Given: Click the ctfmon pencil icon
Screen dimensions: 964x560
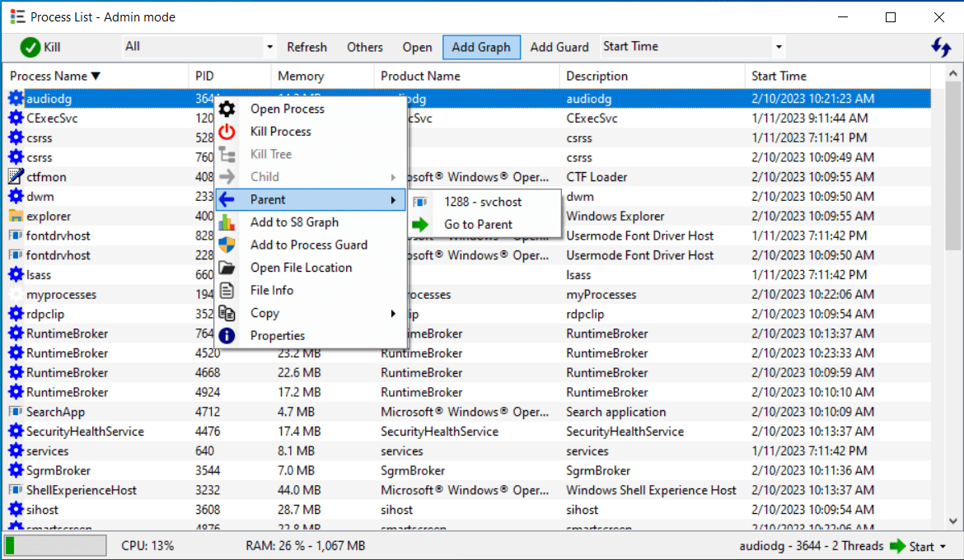Looking at the screenshot, I should pos(16,176).
